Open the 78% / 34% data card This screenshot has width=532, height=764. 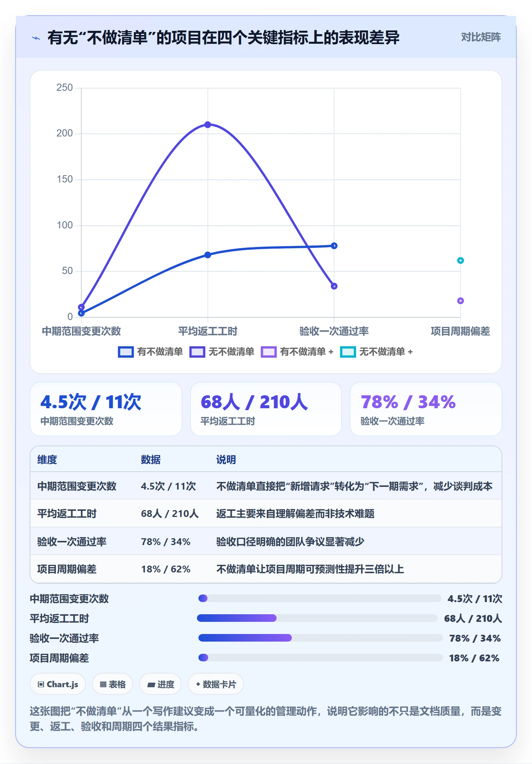point(426,409)
